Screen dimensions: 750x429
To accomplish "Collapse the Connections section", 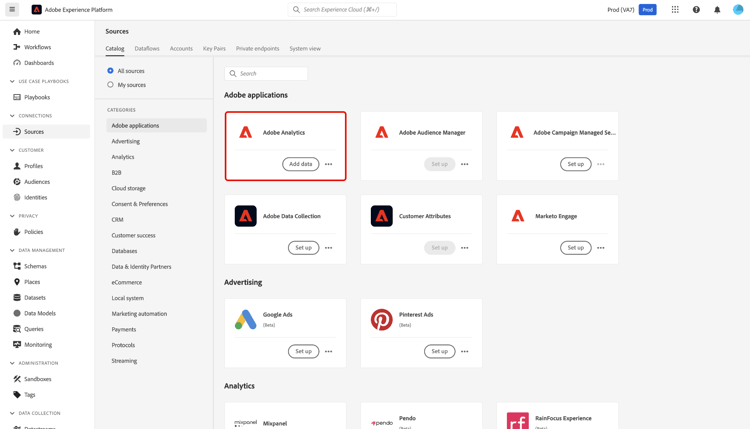I will (12, 116).
